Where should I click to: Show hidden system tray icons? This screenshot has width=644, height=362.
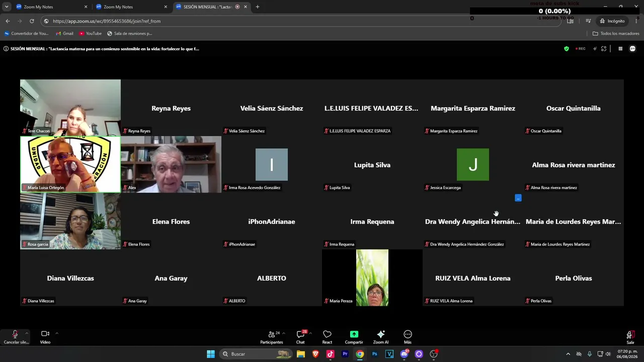[568, 354]
